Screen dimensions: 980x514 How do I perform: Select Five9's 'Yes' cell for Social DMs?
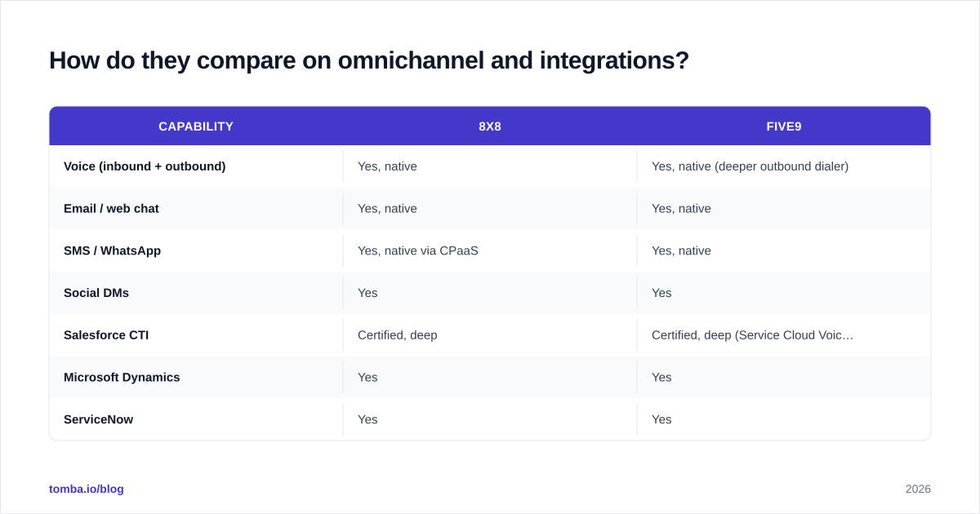click(784, 293)
